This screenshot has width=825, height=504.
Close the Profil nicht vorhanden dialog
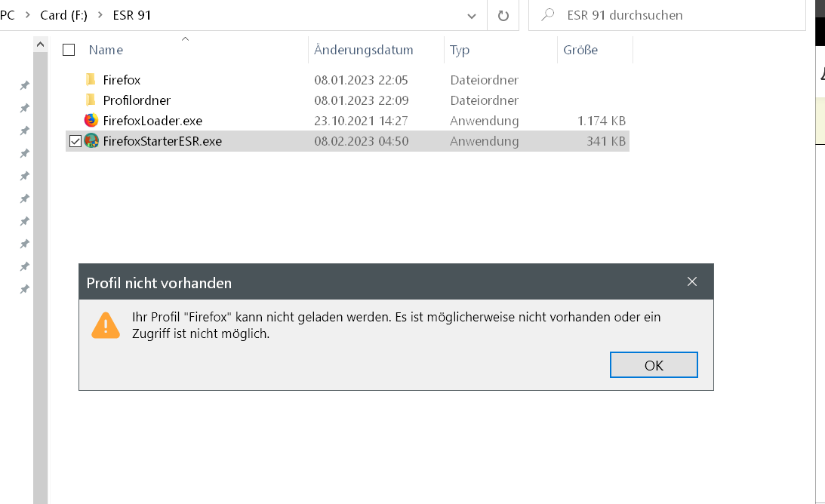692,282
